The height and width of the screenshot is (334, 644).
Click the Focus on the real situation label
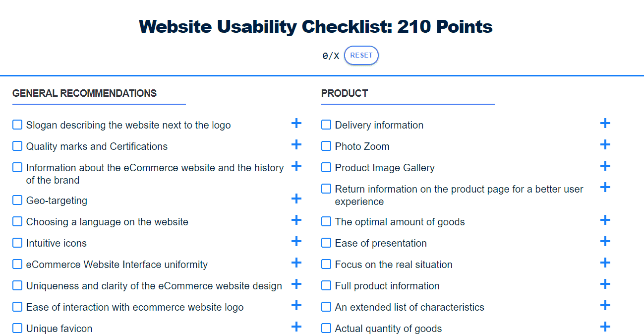[x=393, y=265]
